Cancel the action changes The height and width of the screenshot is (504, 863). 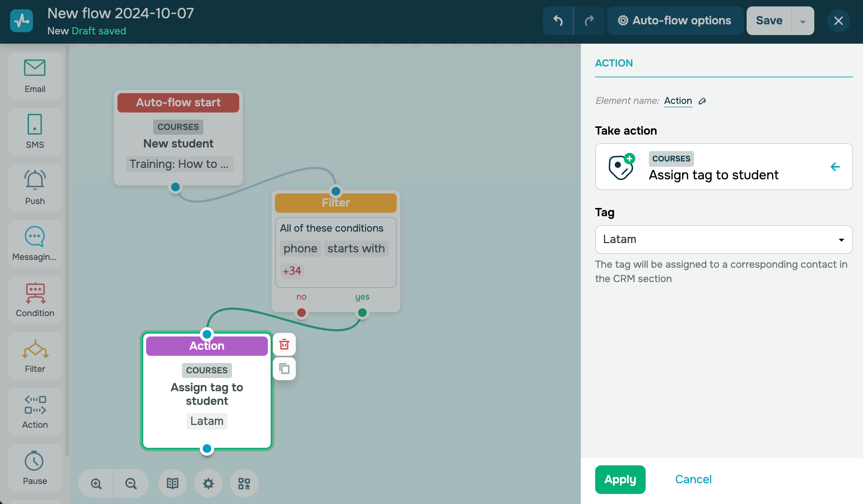pos(693,480)
